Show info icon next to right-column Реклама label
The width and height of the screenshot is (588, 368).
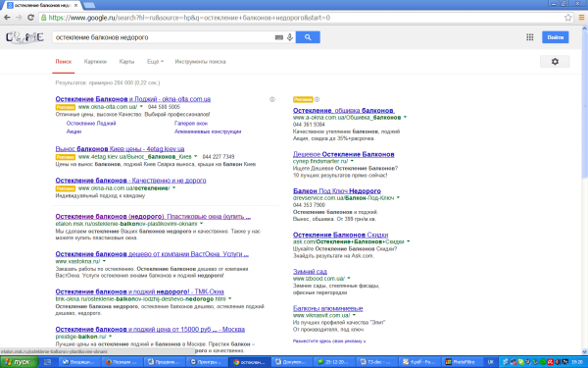click(317, 99)
